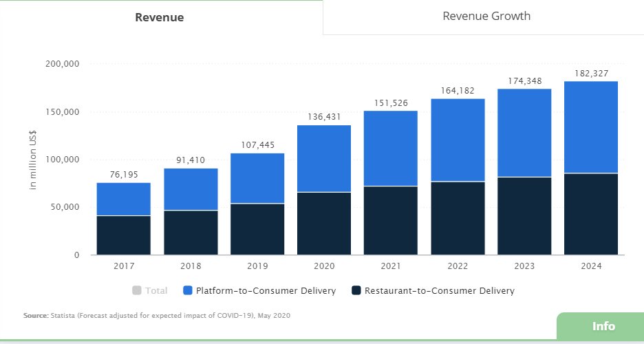Click the 151,526 total label
This screenshot has width=644, height=344.
pos(391,103)
